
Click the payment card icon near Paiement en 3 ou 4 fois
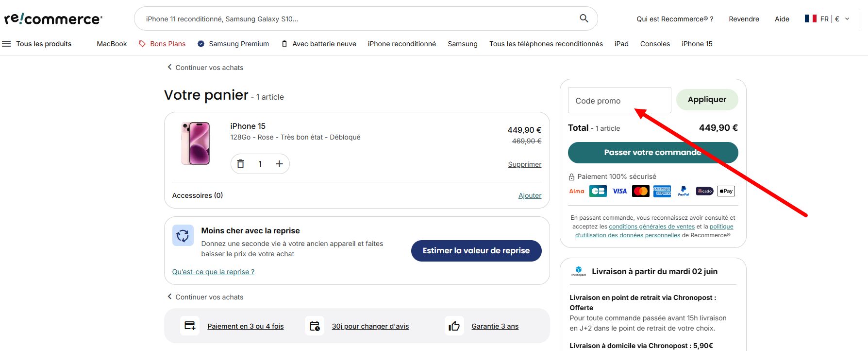190,326
